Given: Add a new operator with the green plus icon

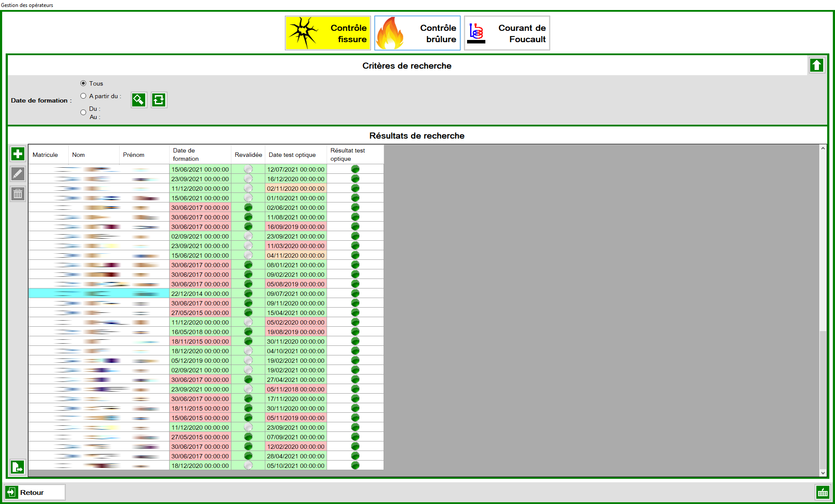Looking at the screenshot, I should pos(17,154).
